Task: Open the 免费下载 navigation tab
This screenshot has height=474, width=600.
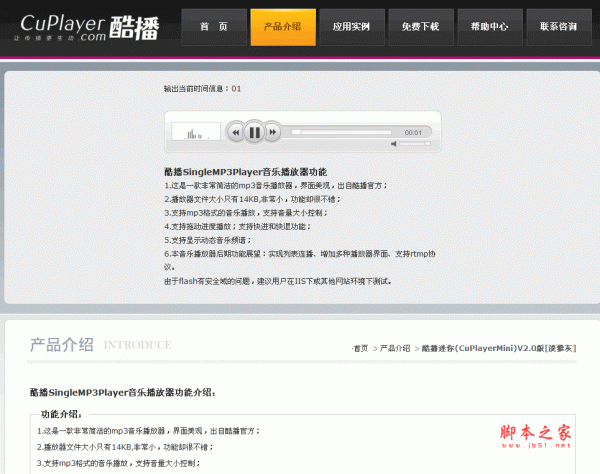Action: point(421,27)
